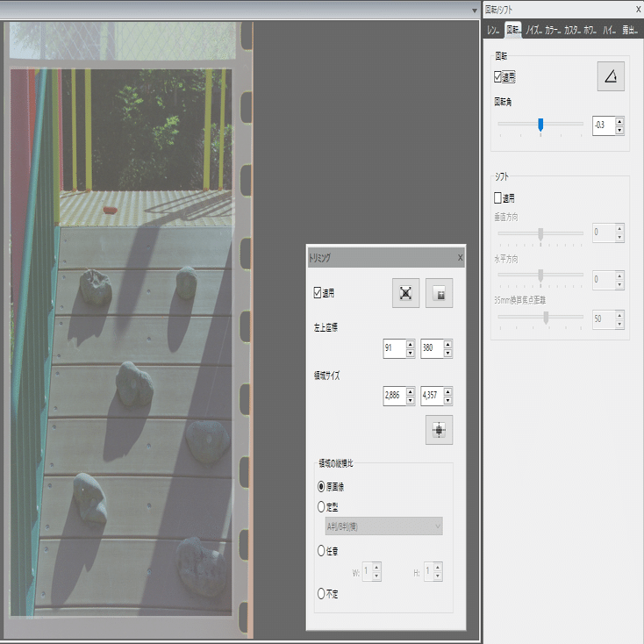Click the top-left Y coordinate field 380
This screenshot has width=644, height=644.
click(432, 348)
